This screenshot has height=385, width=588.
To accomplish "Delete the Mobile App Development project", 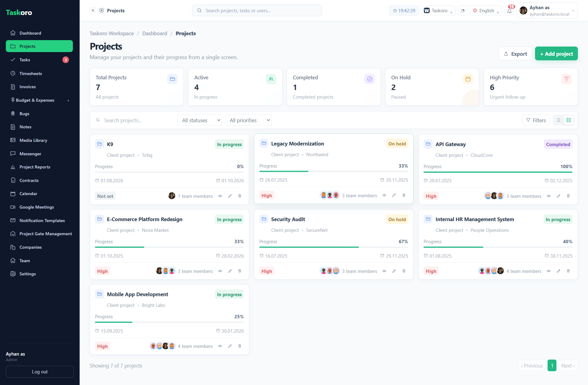I will click(240, 346).
